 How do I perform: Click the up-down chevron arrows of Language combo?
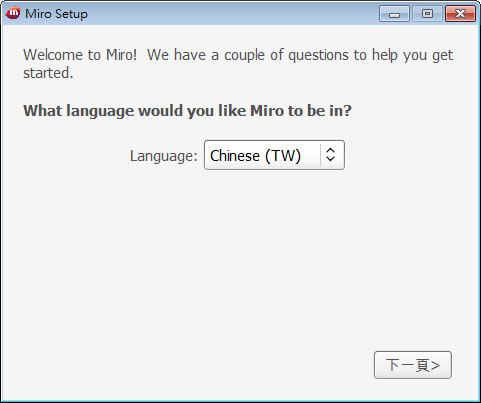(x=330, y=155)
